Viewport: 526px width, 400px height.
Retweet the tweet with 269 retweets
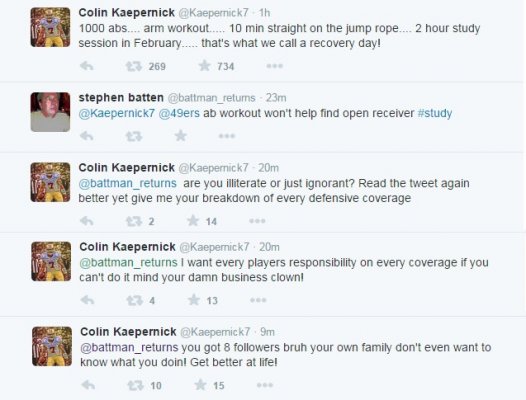(134, 66)
